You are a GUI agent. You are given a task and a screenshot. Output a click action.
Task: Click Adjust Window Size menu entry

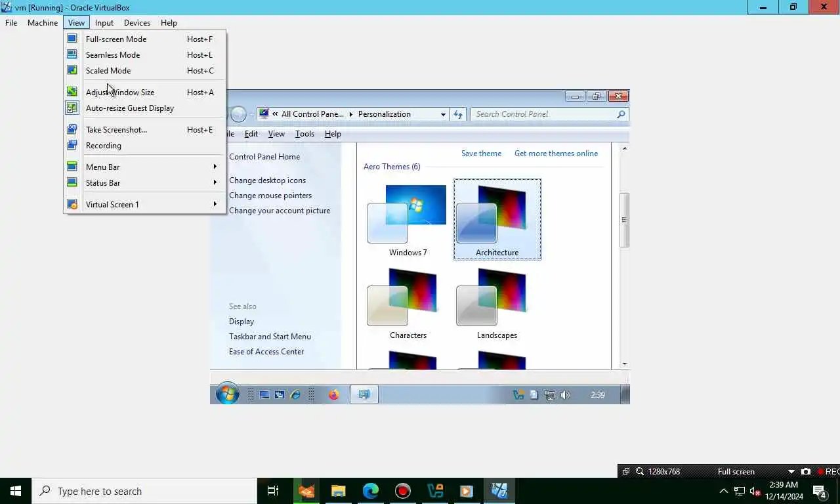click(x=145, y=92)
